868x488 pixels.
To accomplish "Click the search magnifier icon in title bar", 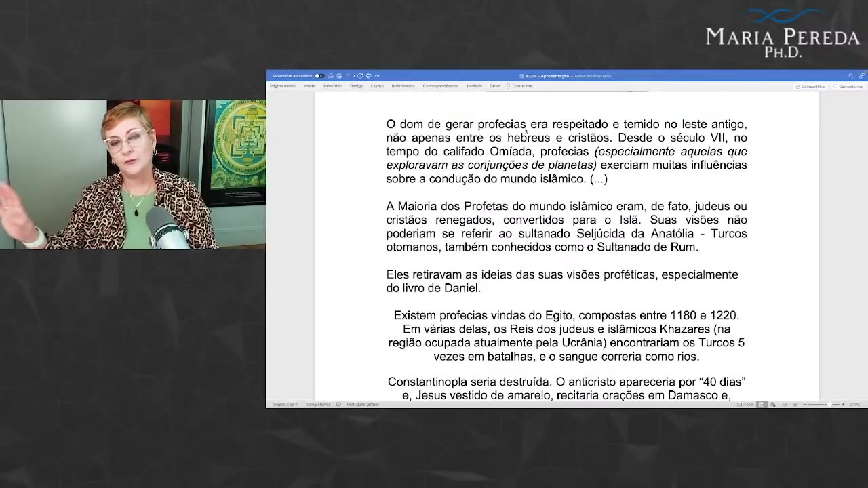I will pos(851,76).
